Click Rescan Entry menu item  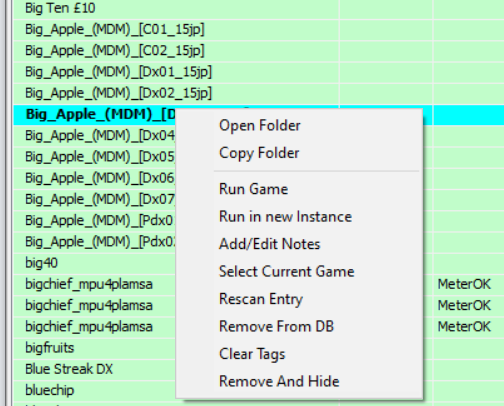click(x=261, y=299)
